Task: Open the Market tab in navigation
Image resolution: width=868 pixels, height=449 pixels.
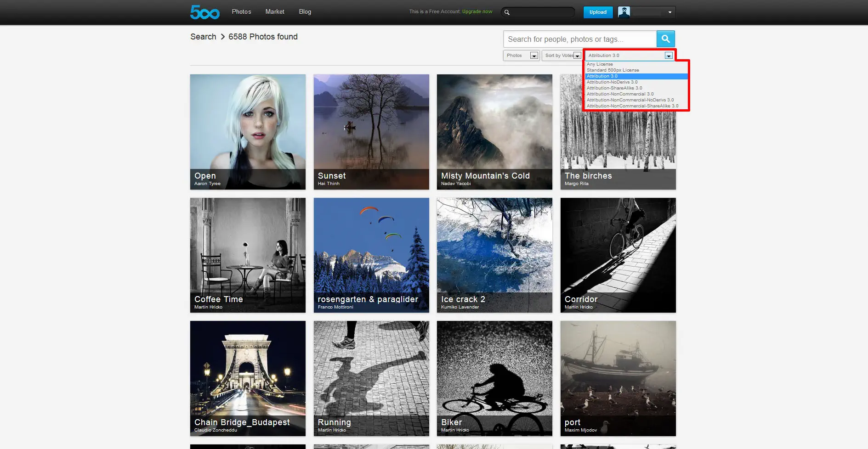Action: (275, 12)
